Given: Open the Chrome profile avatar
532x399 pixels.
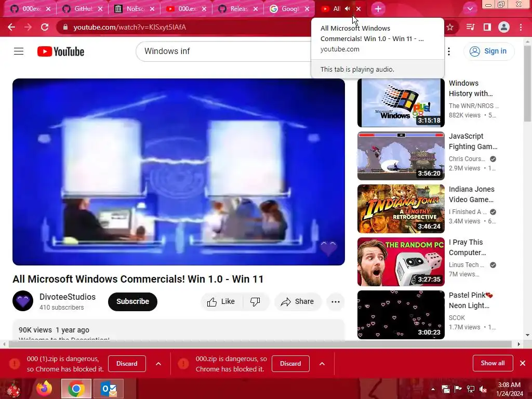Looking at the screenshot, I should click(504, 27).
